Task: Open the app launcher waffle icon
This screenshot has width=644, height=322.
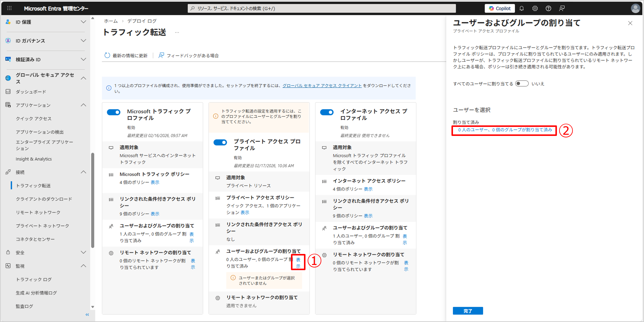Action: coord(9,8)
